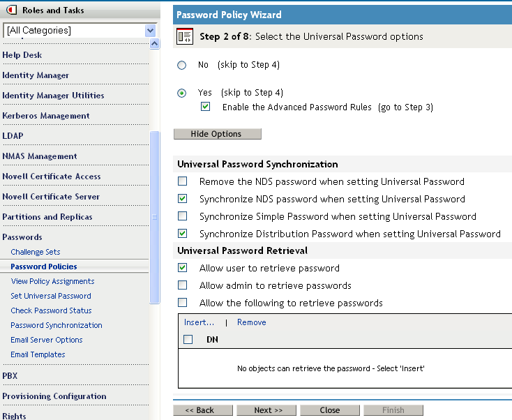Click the Next >> button
This screenshot has width=512, height=420.
(266, 410)
